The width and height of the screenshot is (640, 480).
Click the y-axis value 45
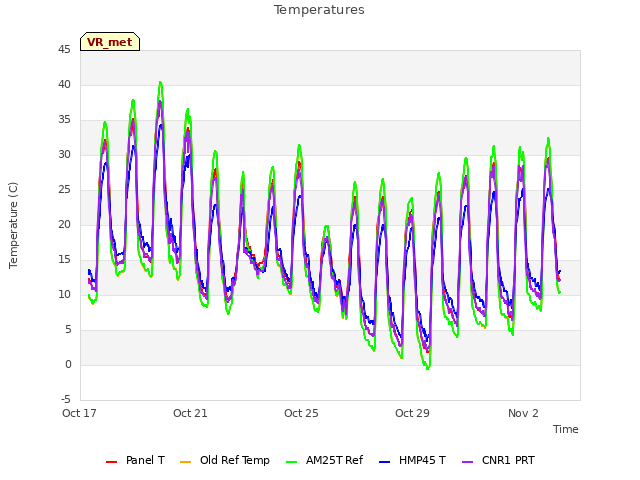click(x=64, y=50)
